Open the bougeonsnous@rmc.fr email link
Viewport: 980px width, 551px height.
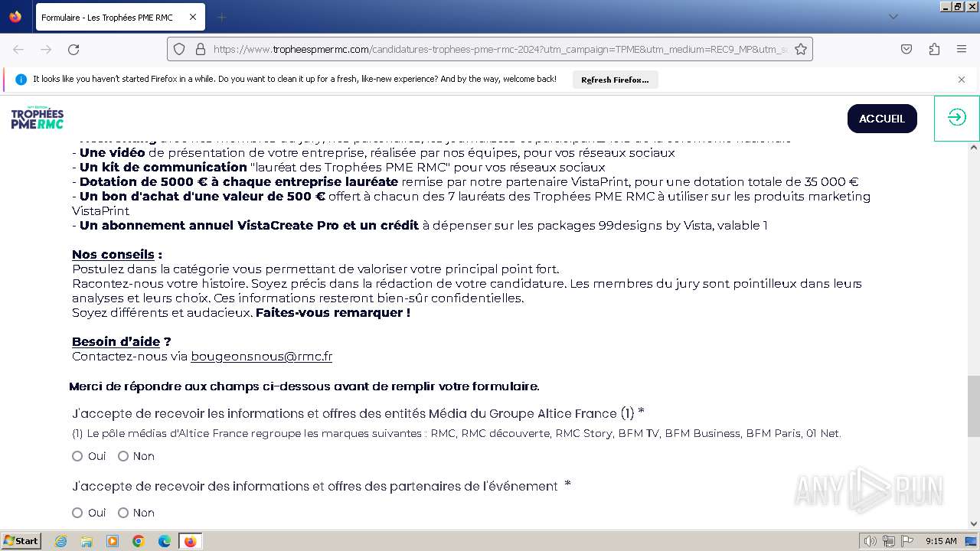tap(261, 356)
